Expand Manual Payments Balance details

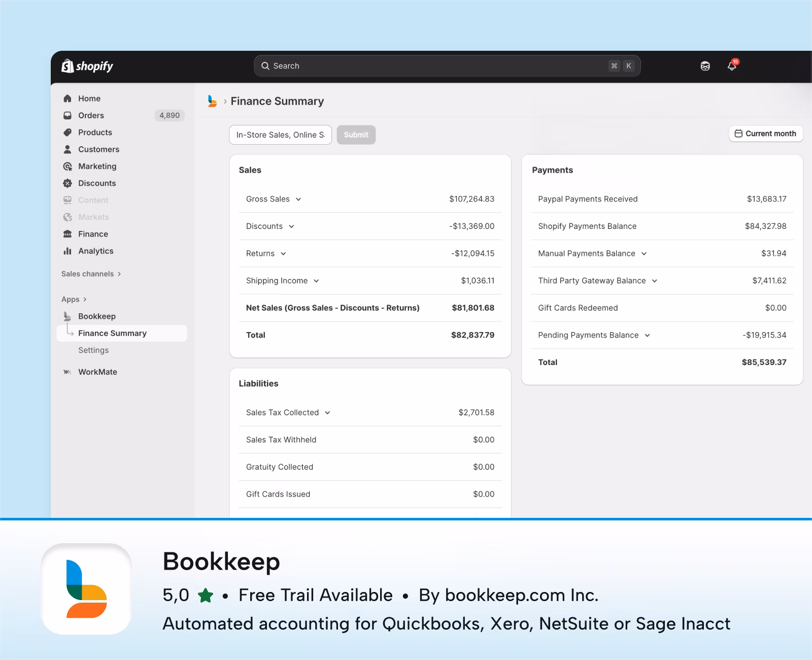coord(644,253)
